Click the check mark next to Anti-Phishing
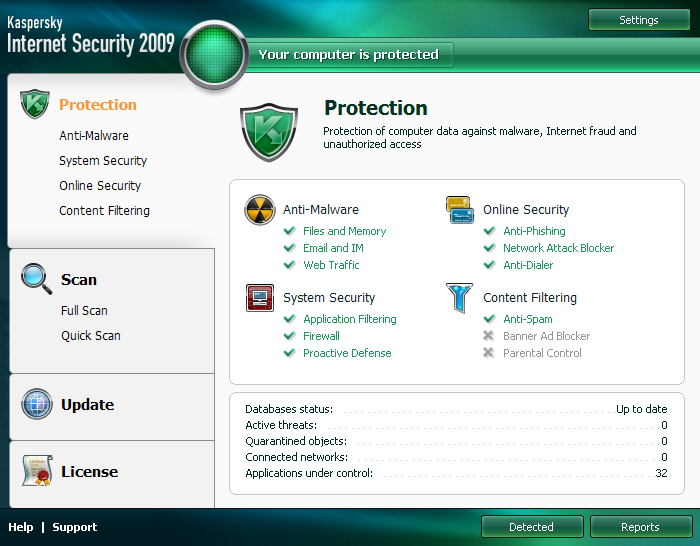Viewport: 700px width, 546px height. click(x=490, y=231)
